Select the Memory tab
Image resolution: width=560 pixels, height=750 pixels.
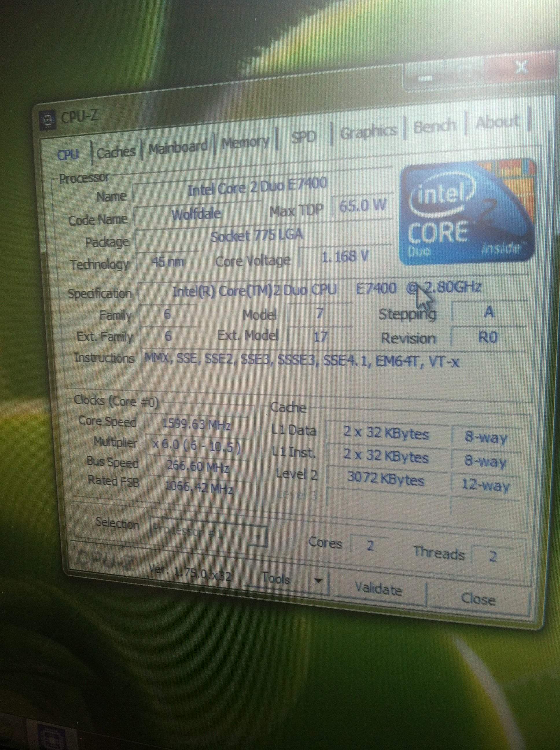(x=245, y=142)
